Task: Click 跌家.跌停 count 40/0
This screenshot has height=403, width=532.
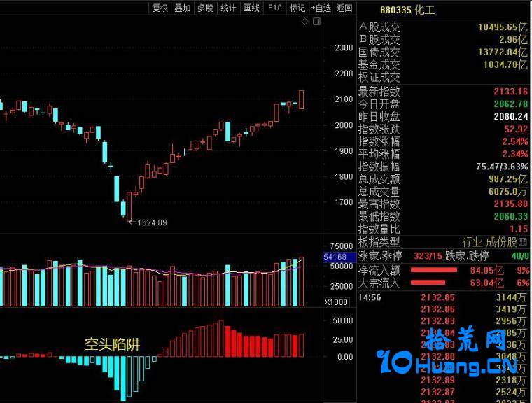Action: tap(520, 255)
